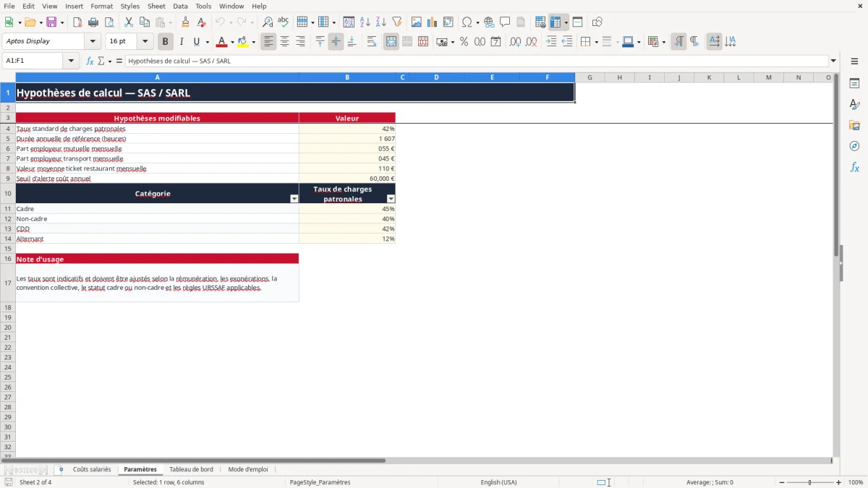
Task: Increase indent icon
Action: point(551,42)
